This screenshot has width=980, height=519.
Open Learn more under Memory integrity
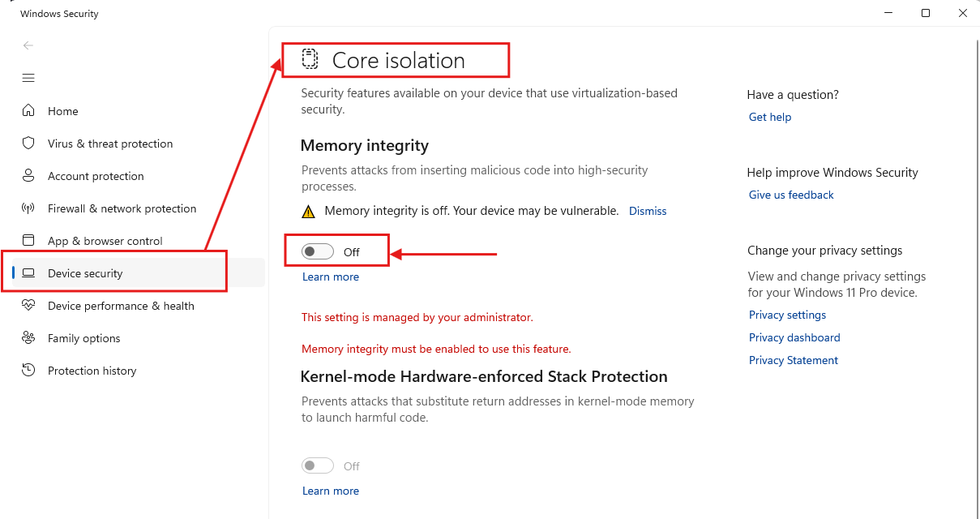(x=331, y=277)
